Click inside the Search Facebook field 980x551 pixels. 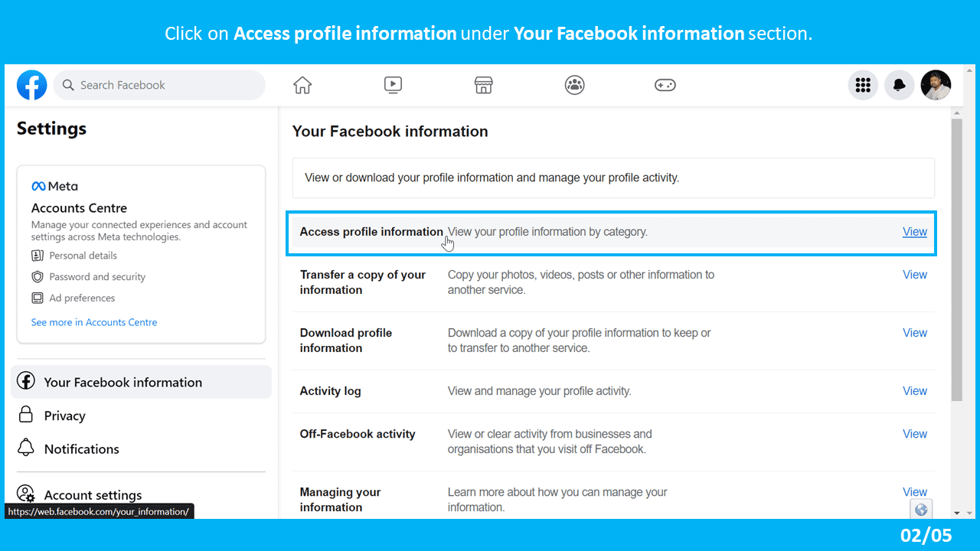pyautogui.click(x=159, y=85)
